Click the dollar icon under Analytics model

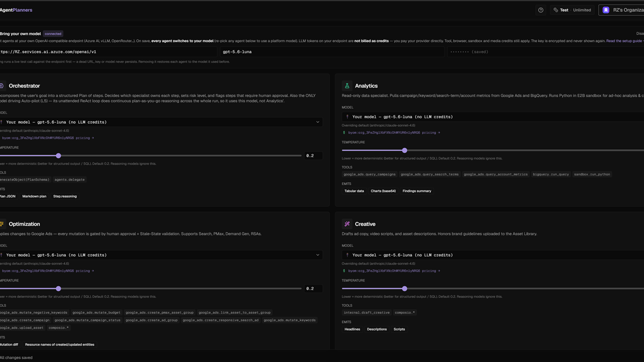(x=344, y=132)
